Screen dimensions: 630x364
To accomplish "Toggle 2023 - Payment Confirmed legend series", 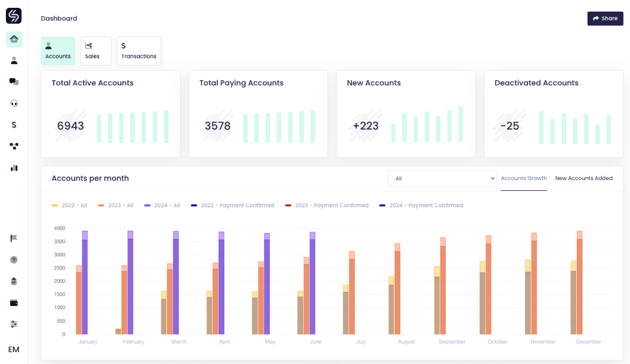I will point(327,205).
